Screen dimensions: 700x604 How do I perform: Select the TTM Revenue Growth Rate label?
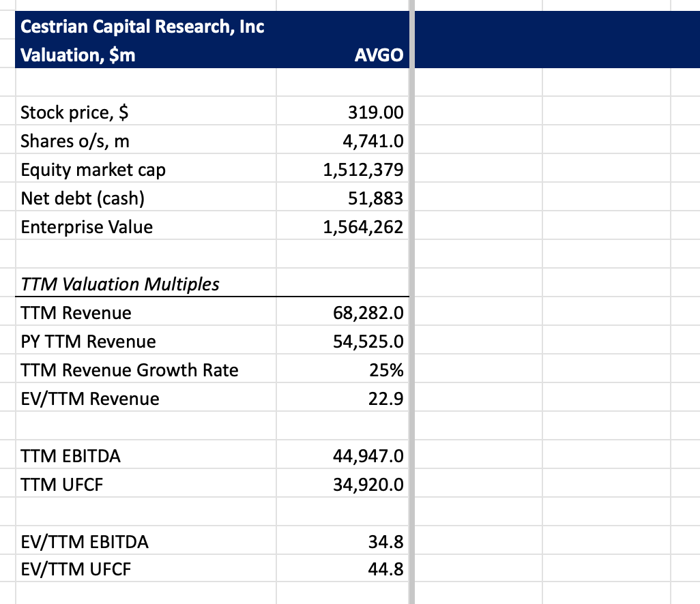click(129, 369)
